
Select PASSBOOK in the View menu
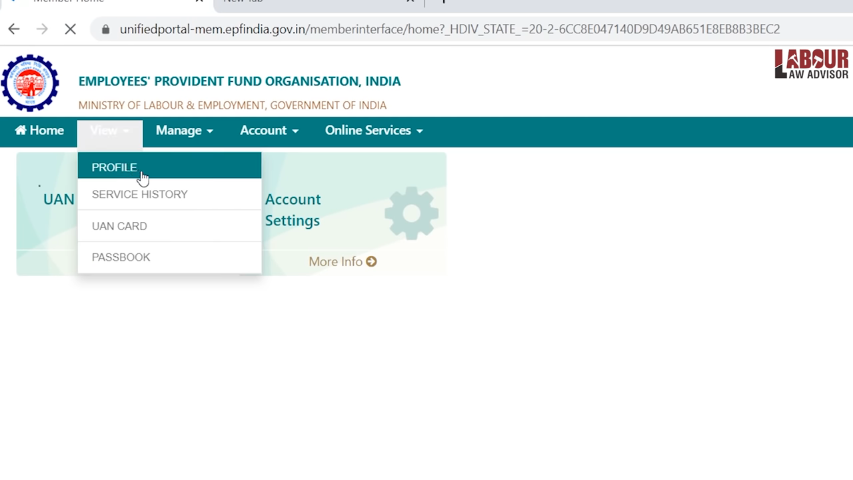(x=170, y=257)
